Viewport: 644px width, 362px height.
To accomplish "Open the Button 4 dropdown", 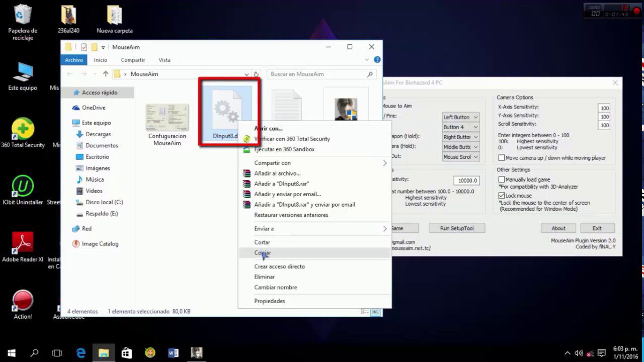I will [460, 127].
